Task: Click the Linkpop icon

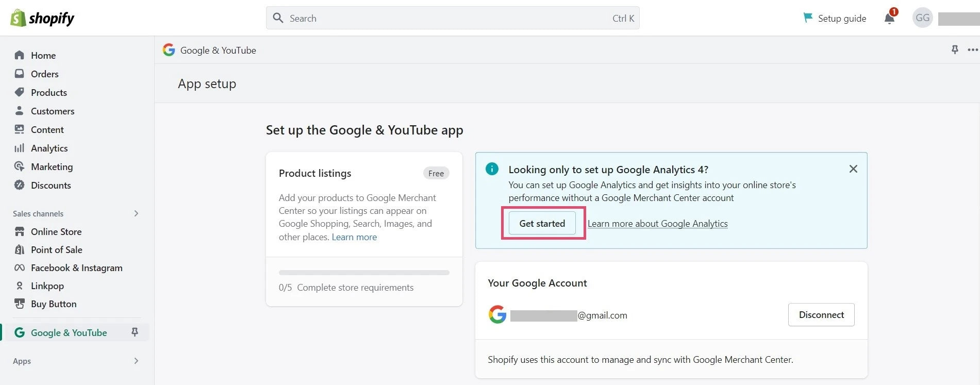Action: tap(20, 286)
